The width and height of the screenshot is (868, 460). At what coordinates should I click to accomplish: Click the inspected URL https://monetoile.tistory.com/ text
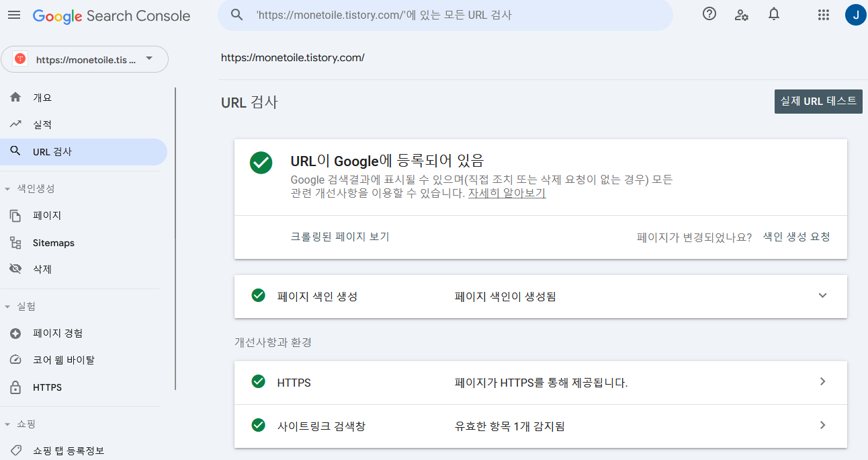tap(293, 57)
